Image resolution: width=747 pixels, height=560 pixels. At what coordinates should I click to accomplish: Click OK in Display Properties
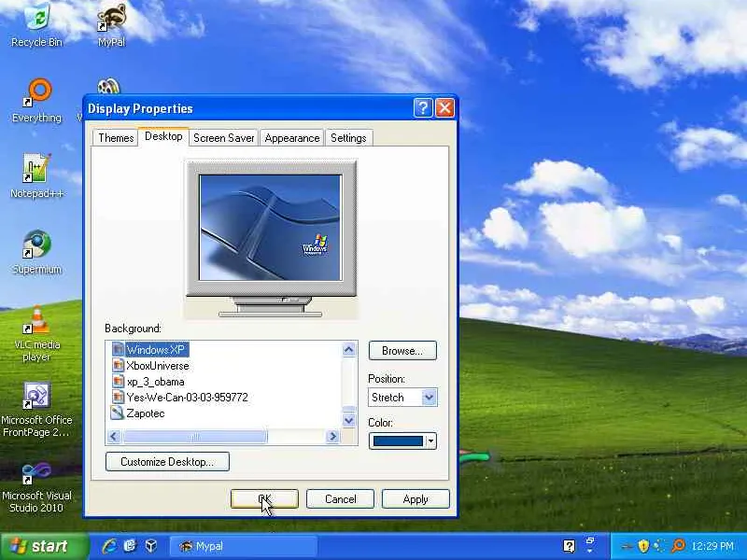tap(264, 499)
